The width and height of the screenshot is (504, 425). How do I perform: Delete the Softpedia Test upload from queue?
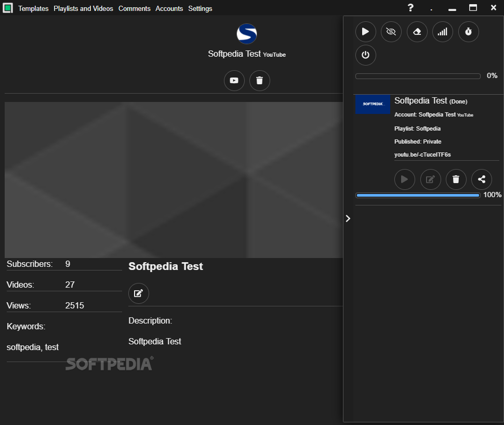[456, 179]
